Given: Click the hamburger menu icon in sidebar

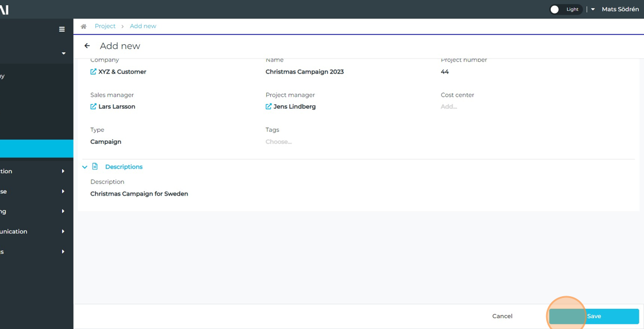Looking at the screenshot, I should (62, 29).
